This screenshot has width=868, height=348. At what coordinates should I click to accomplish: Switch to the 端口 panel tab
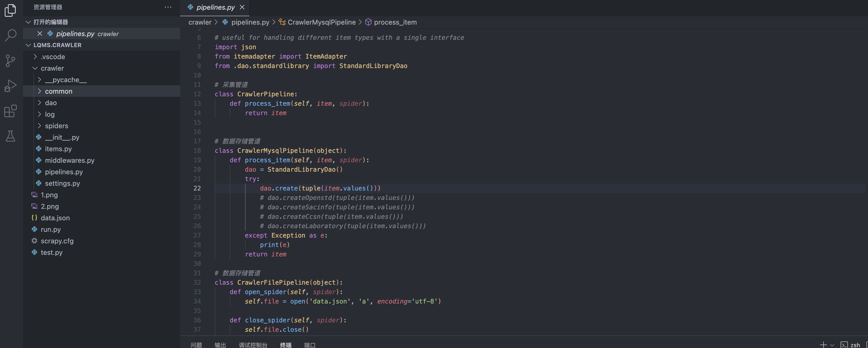310,345
